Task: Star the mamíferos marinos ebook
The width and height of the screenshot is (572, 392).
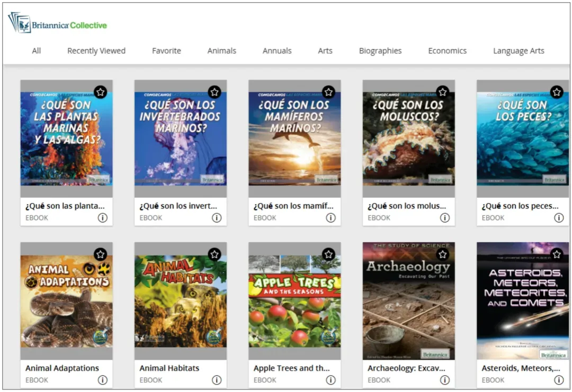Action: coord(329,92)
